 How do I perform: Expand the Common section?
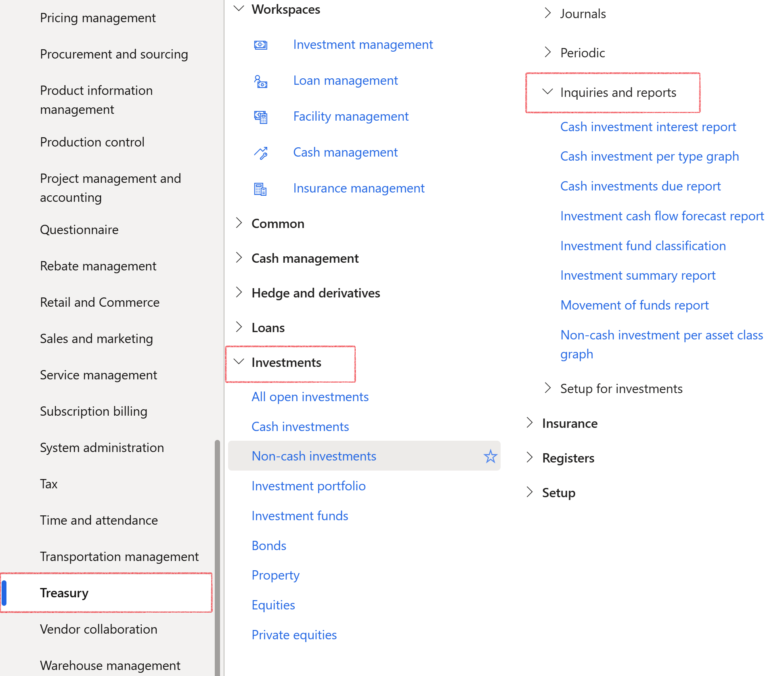tap(239, 223)
